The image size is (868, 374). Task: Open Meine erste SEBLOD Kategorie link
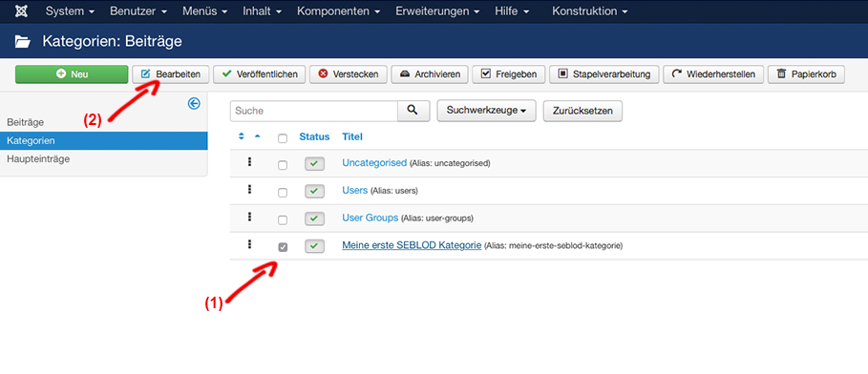pos(412,245)
